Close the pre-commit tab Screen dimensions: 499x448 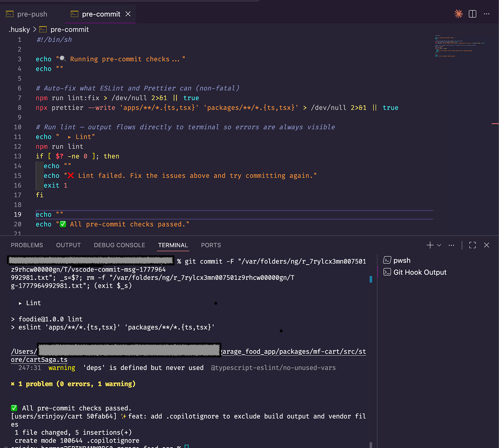click(x=128, y=14)
